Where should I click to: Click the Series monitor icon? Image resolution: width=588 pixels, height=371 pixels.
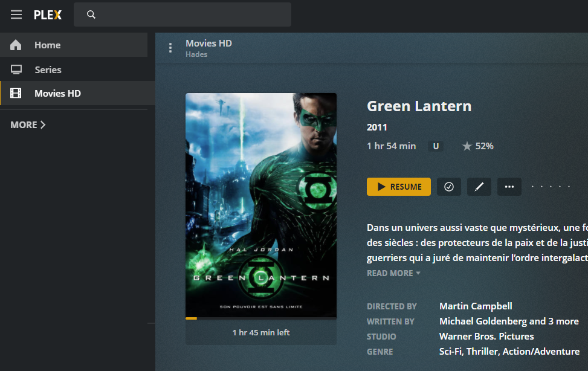(x=16, y=69)
